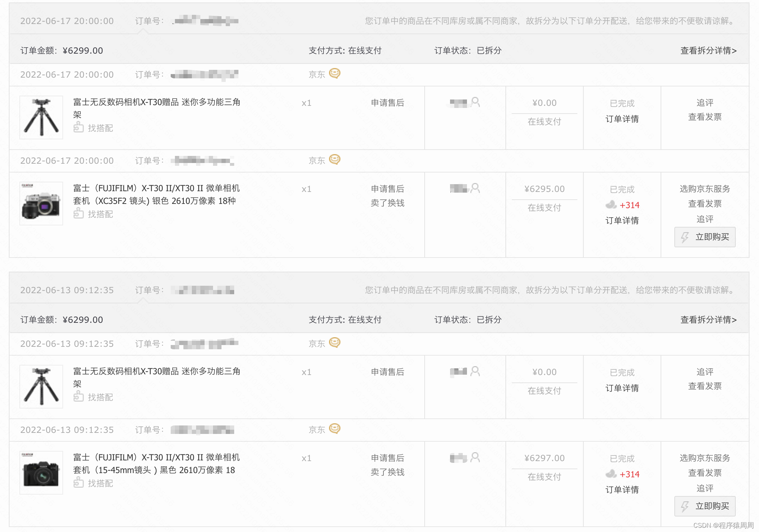Screen dimensions: 759x532
Task: Open 订单详情 for the first tripod gift order
Action: pos(622,119)
